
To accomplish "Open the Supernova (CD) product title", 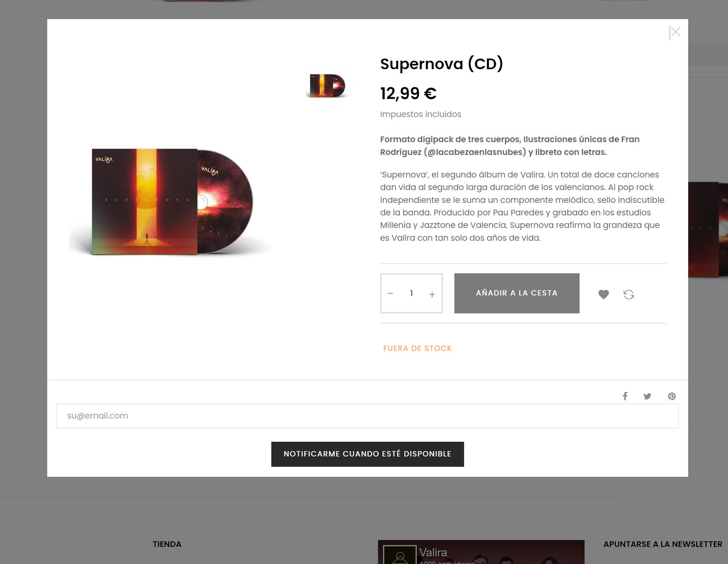I will pyautogui.click(x=441, y=64).
